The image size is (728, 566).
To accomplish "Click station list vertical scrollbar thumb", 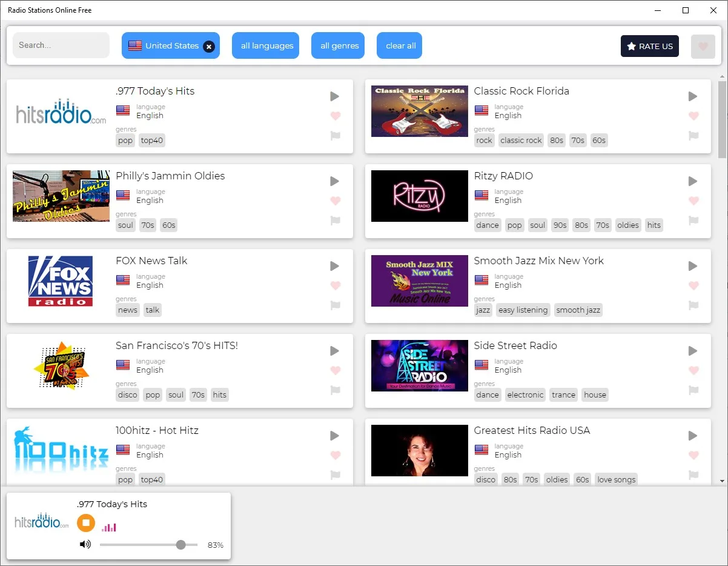I will (x=722, y=119).
